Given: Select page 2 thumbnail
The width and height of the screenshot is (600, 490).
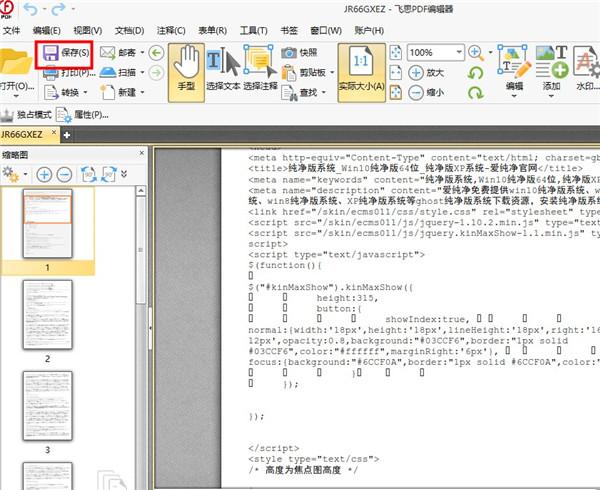Looking at the screenshot, I should coord(48,313).
